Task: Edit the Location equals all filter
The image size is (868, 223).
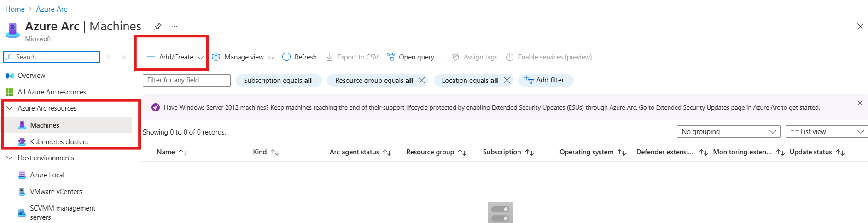Action: click(x=470, y=81)
